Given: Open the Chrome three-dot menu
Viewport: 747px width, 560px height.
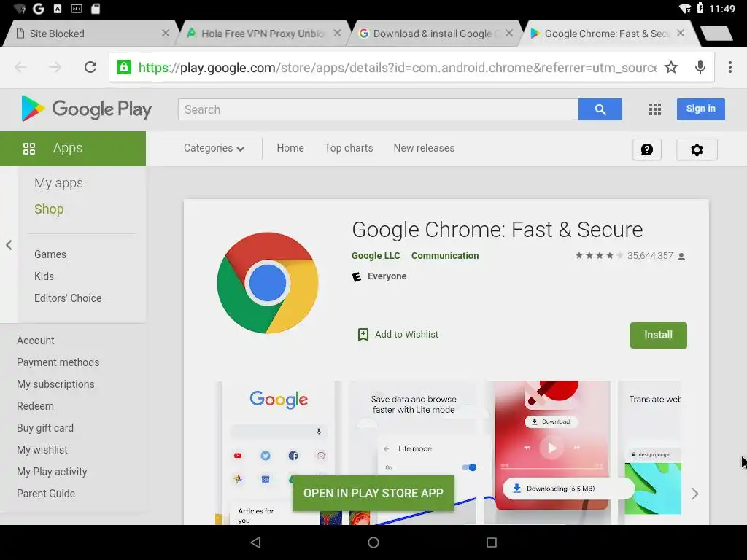Looking at the screenshot, I should (729, 67).
